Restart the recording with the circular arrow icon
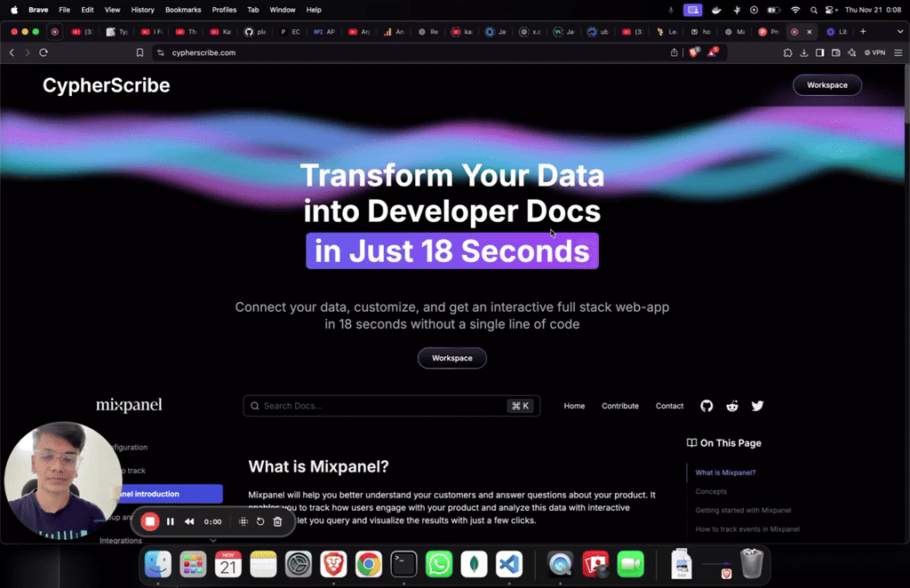 click(x=260, y=521)
